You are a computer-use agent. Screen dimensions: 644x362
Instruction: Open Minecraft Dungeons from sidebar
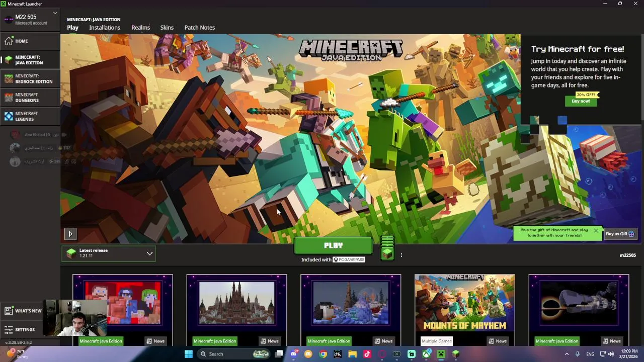click(30, 98)
